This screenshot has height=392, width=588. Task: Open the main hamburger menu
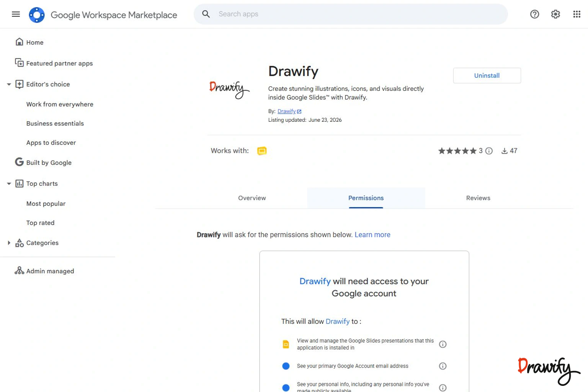[x=16, y=14]
